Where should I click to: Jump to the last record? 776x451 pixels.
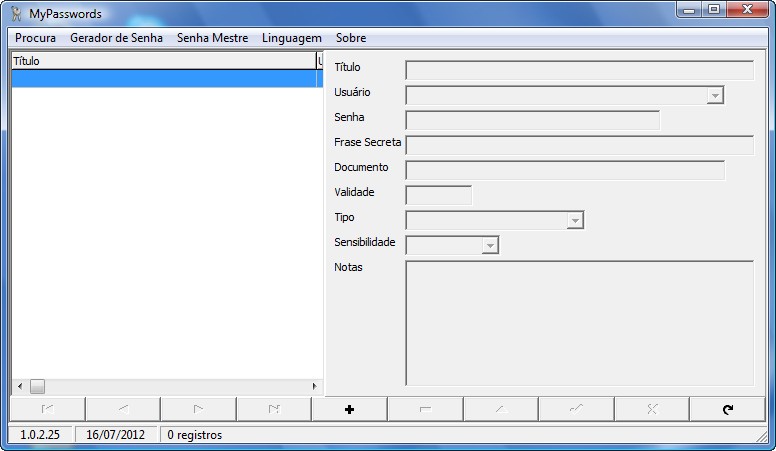click(274, 409)
